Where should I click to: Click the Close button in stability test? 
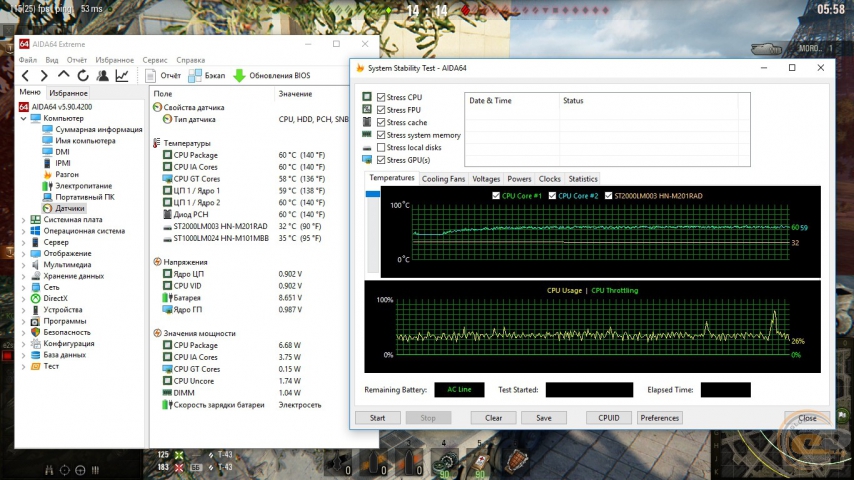(807, 418)
